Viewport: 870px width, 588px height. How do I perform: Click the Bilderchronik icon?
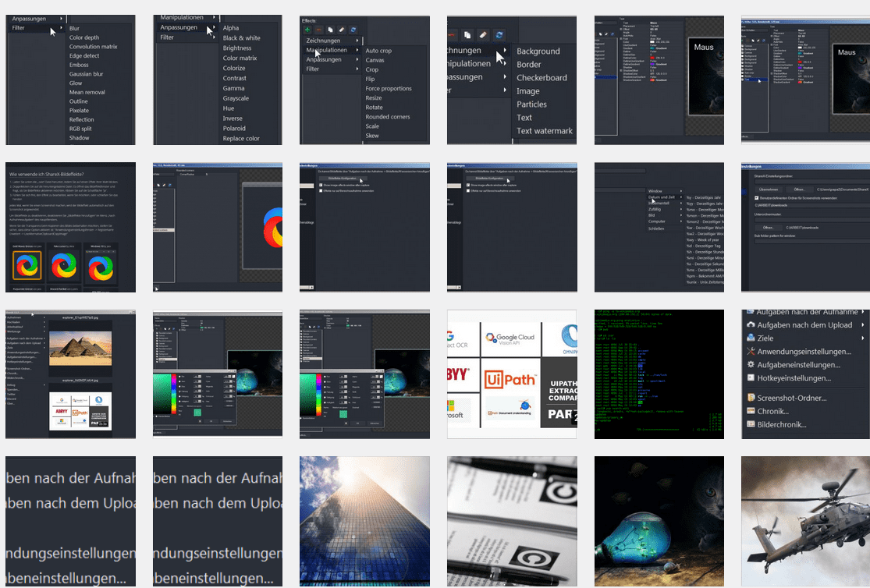751,424
